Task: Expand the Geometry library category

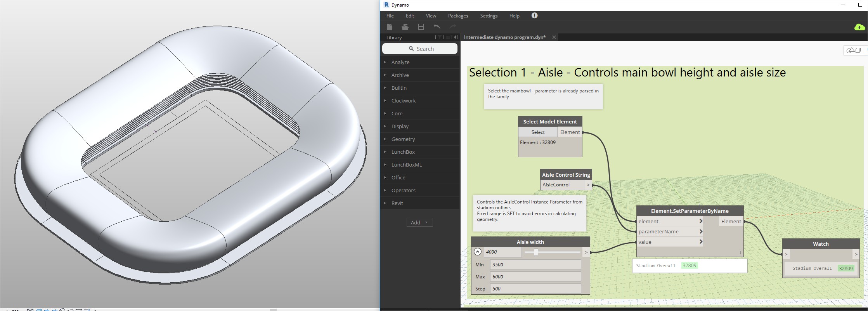Action: tap(403, 139)
